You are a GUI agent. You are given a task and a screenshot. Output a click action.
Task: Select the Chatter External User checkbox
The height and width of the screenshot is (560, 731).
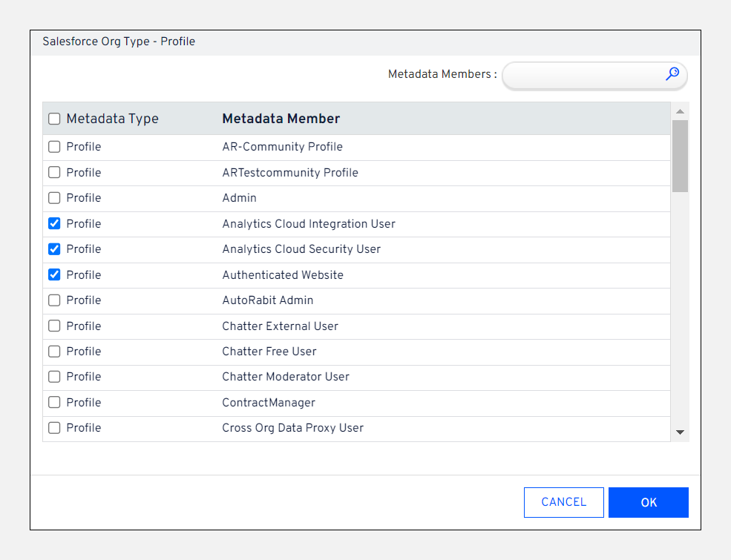pos(54,326)
